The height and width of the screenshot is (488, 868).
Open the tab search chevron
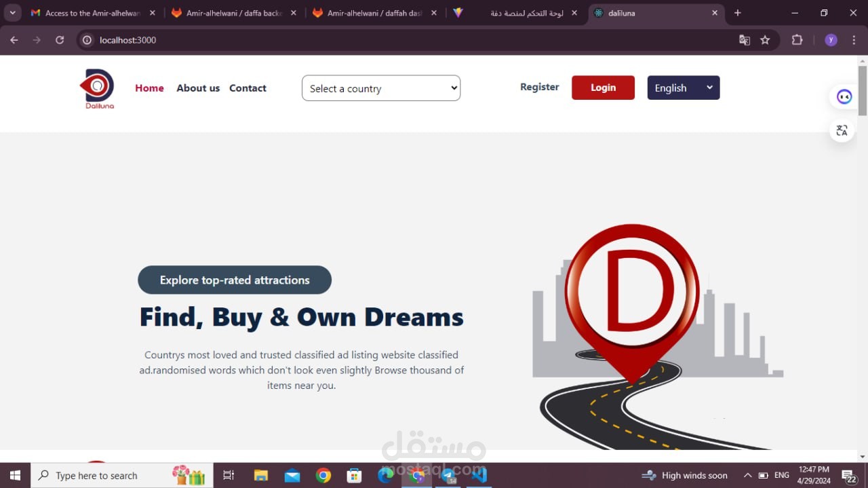(12, 12)
